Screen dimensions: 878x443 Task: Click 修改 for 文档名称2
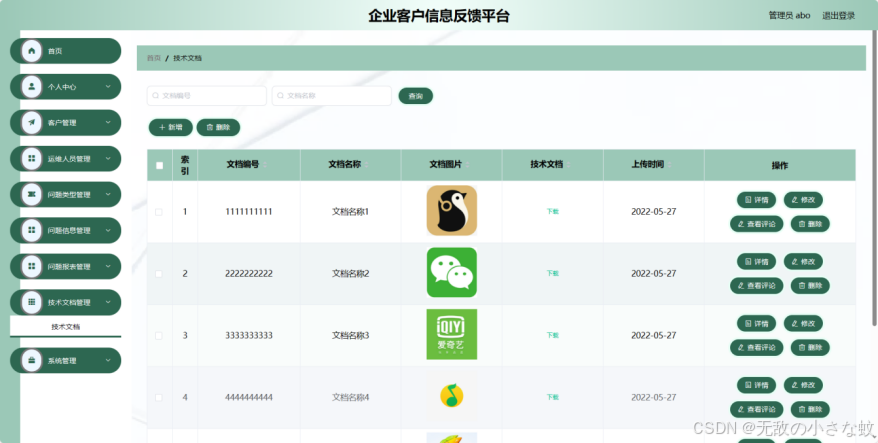(803, 262)
